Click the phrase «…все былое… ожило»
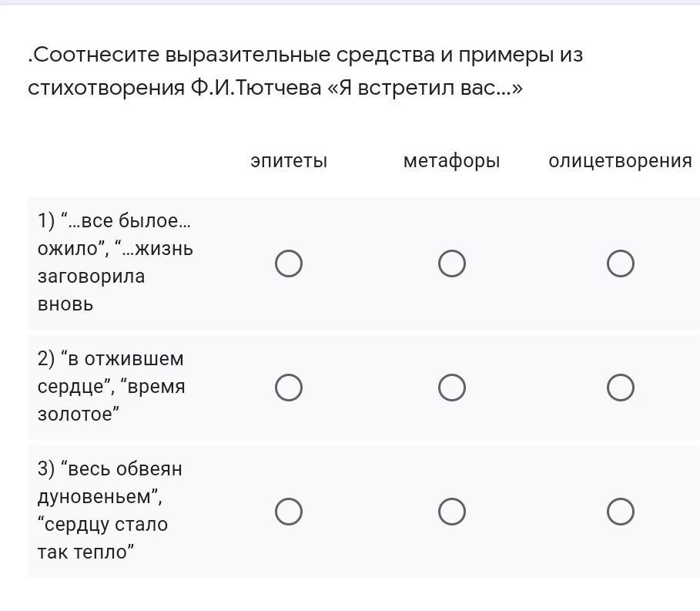The height and width of the screenshot is (611, 700). 114,234
